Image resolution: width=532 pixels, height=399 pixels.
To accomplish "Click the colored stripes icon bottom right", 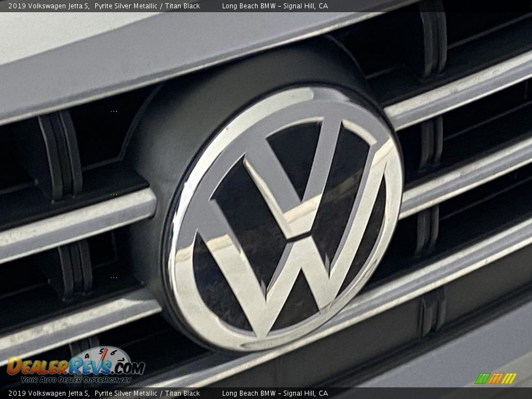I will pyautogui.click(x=495, y=378).
